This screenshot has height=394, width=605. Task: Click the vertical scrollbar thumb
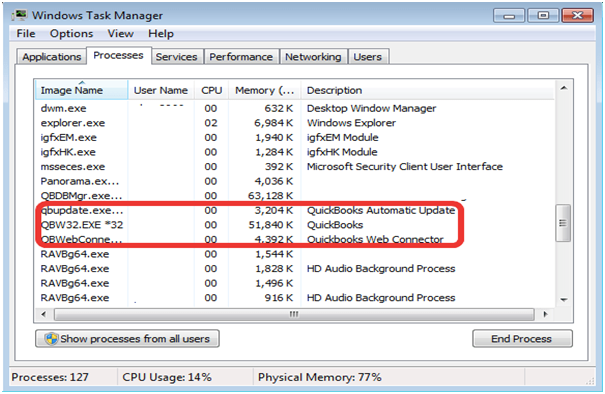[563, 223]
